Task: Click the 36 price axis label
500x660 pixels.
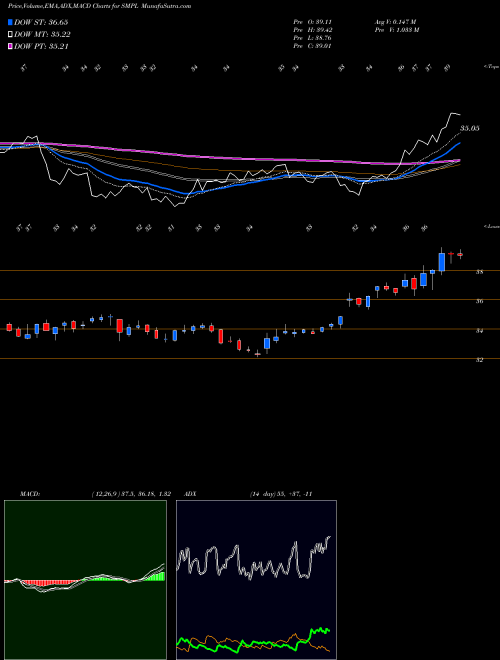Action: coord(479,301)
